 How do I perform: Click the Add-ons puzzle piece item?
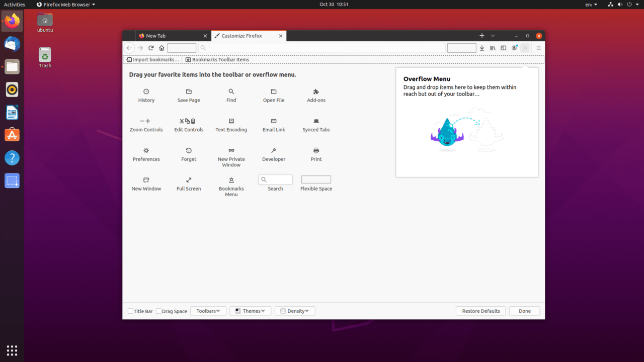[316, 96]
